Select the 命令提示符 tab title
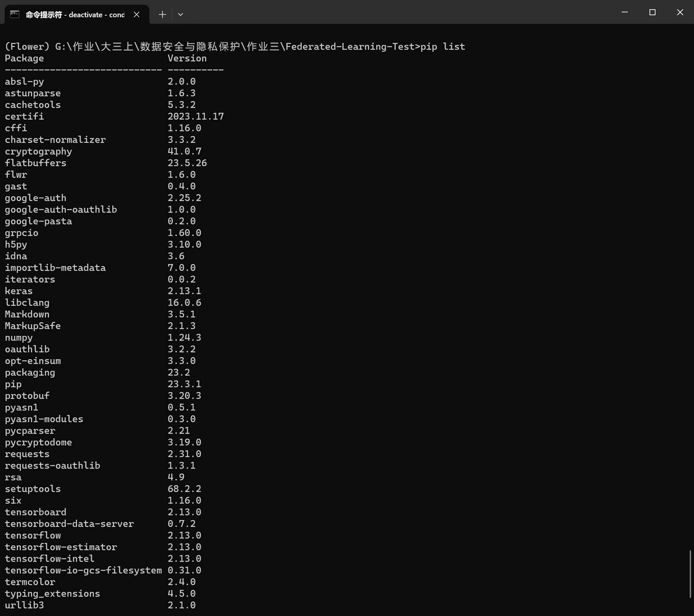 point(75,15)
